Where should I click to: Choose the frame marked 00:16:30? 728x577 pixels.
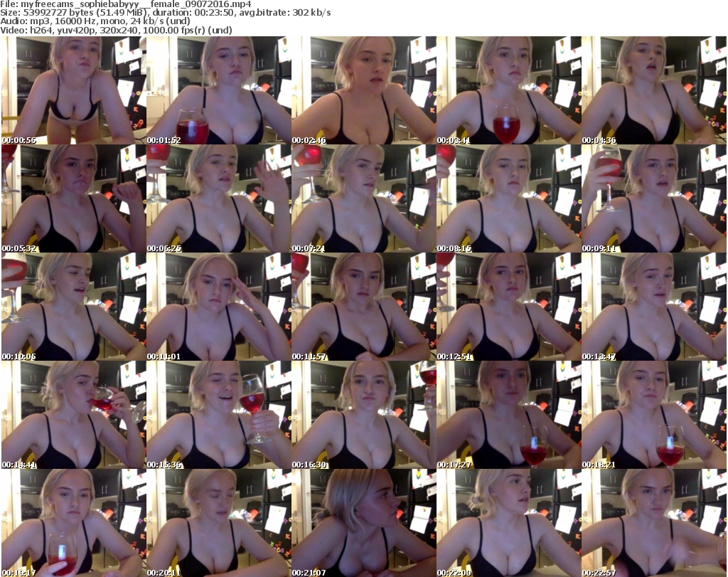363,415
